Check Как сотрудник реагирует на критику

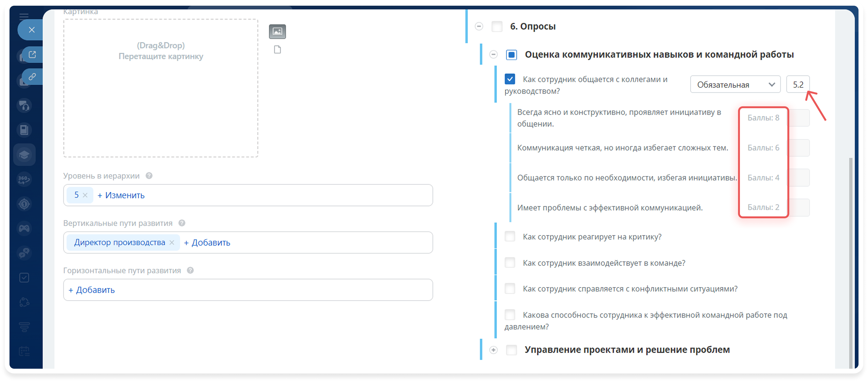click(x=510, y=236)
